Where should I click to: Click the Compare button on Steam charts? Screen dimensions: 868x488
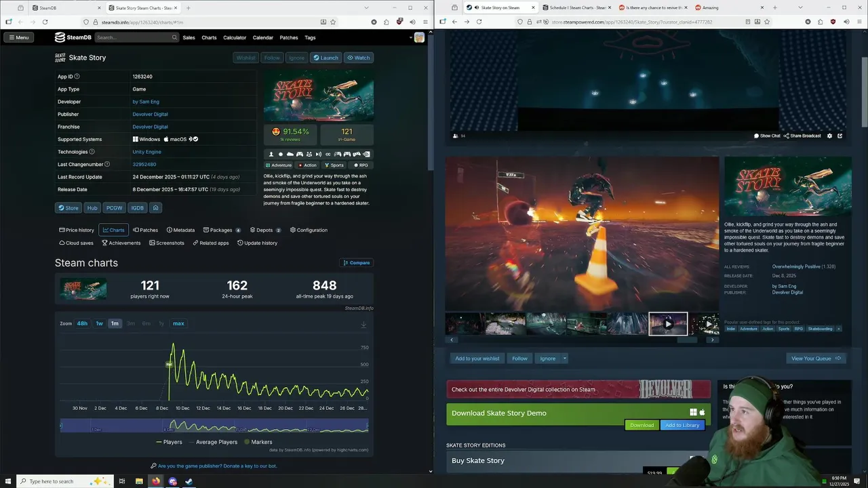(356, 262)
